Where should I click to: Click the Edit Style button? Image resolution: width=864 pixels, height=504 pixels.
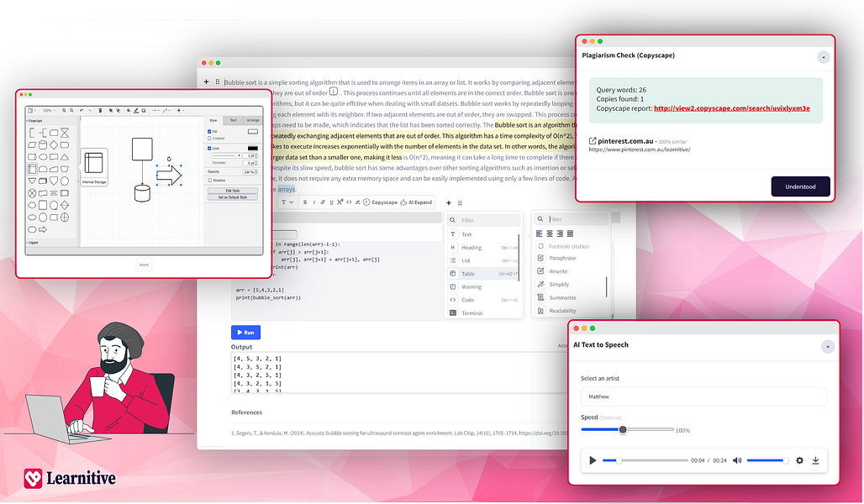tap(233, 191)
